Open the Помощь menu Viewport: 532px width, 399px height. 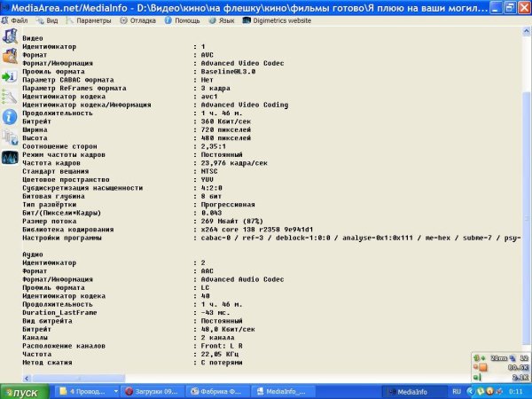coord(183,20)
